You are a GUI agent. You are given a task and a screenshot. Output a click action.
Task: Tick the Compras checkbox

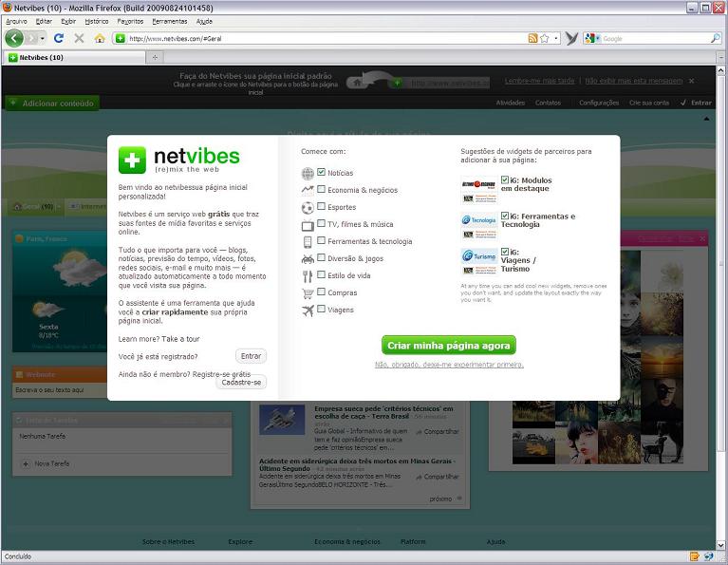click(x=321, y=292)
